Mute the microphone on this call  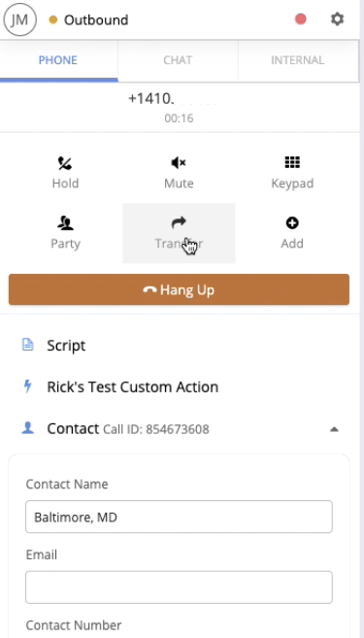[179, 173]
